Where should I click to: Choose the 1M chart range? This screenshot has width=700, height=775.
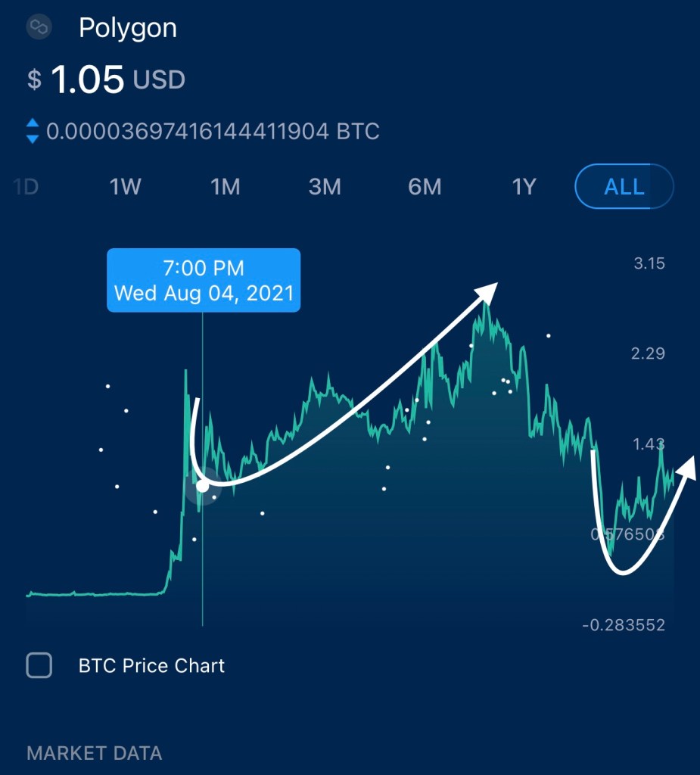pyautogui.click(x=225, y=186)
